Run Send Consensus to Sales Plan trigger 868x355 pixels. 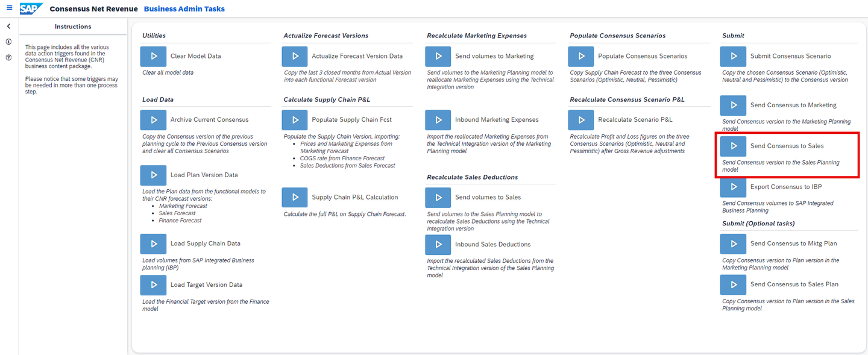point(734,284)
